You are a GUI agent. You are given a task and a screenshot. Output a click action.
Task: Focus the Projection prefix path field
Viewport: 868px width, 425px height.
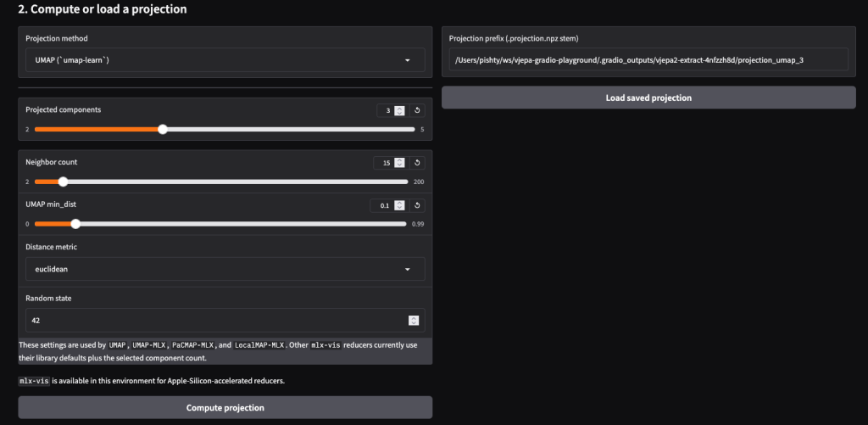coord(648,59)
